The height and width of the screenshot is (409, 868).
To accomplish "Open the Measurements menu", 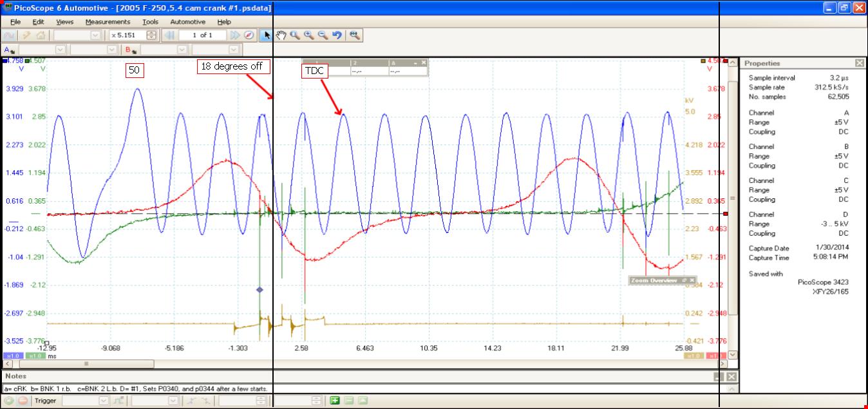I will (108, 22).
